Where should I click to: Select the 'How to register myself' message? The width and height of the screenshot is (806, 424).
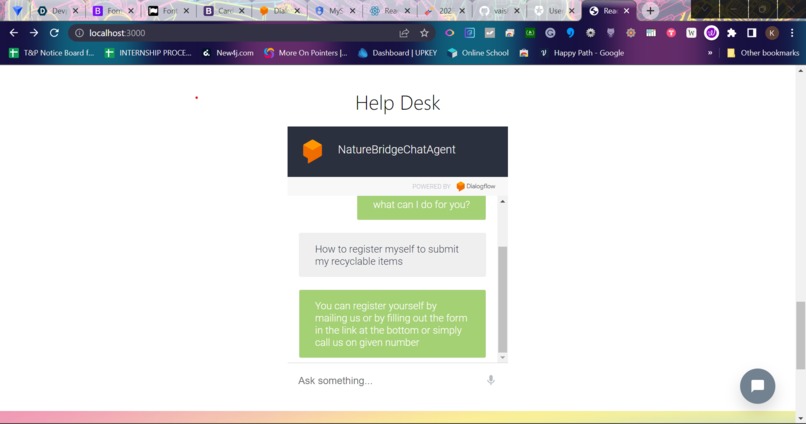point(392,255)
